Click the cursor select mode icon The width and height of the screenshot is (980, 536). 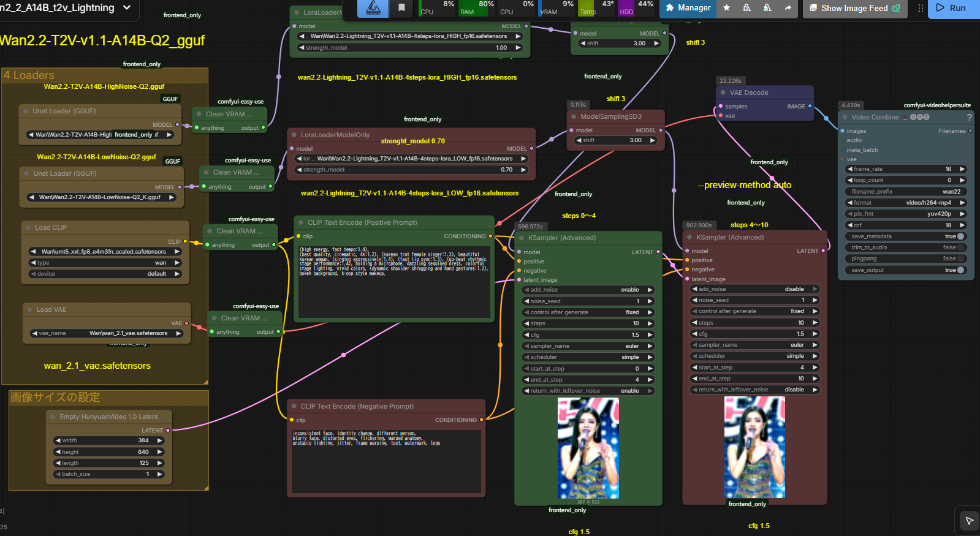(969, 521)
